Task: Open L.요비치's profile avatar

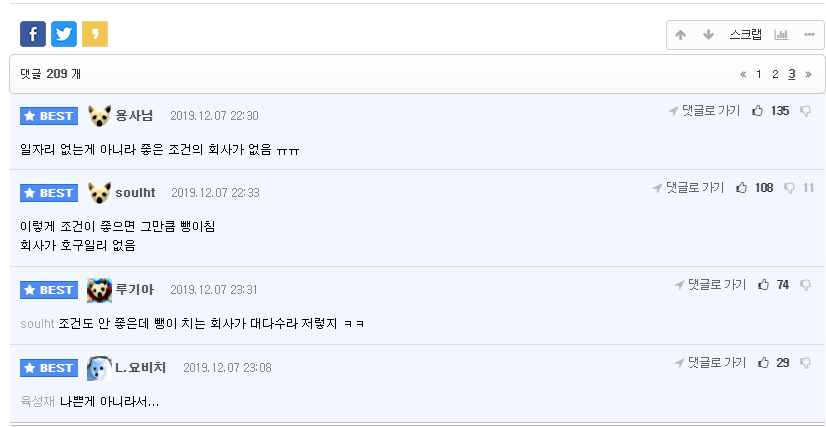Action: tap(99, 368)
